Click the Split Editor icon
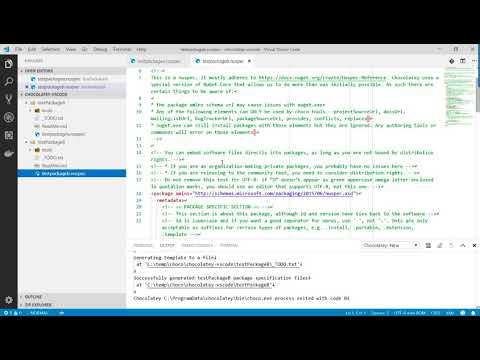 [x=463, y=61]
